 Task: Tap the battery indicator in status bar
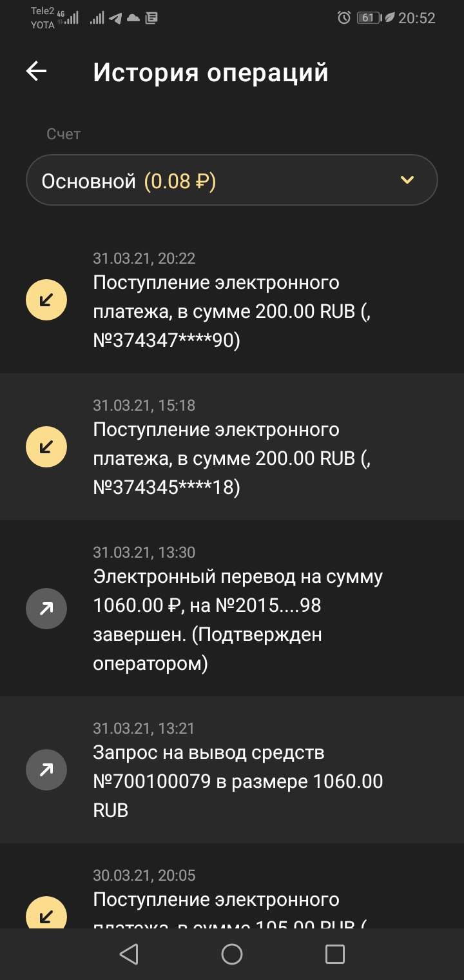(367, 18)
